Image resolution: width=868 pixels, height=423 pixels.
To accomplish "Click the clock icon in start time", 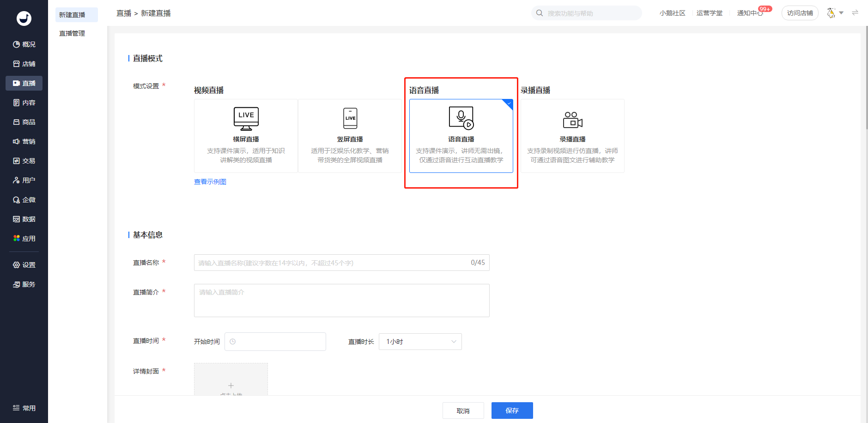I will pyautogui.click(x=233, y=342).
